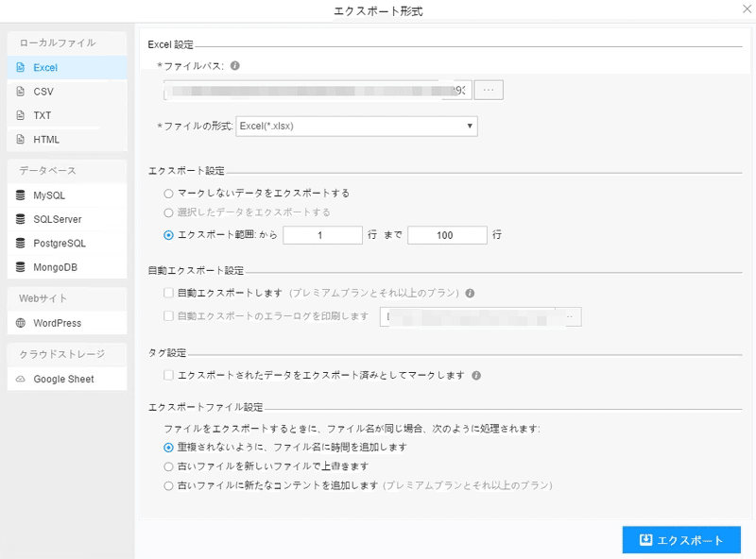This screenshot has width=756, height=559.
Task: Choose 古いファイルを新しいファイルで上書きします option
Action: 168,466
